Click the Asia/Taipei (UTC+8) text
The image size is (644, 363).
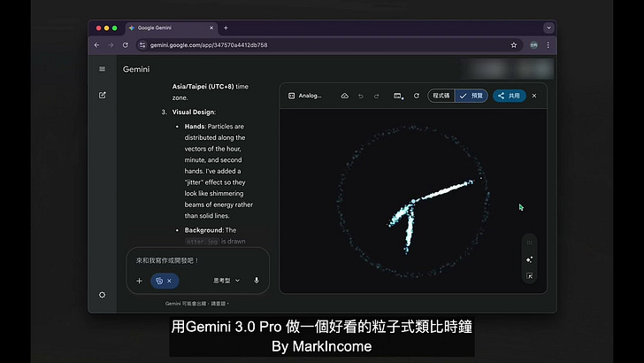[203, 87]
